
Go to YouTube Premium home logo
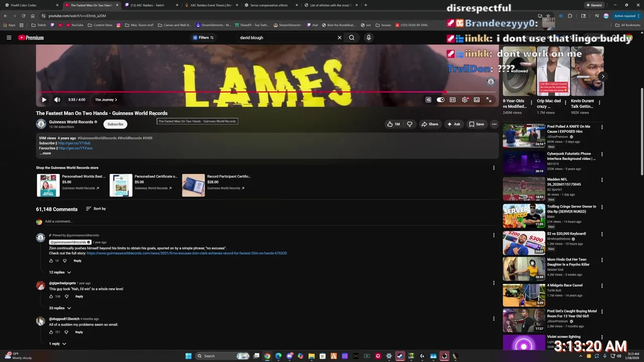tap(31, 38)
